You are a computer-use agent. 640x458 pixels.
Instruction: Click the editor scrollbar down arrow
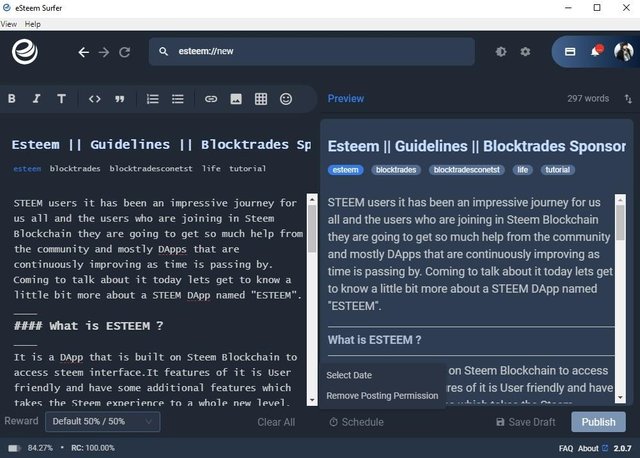pyautogui.click(x=312, y=400)
